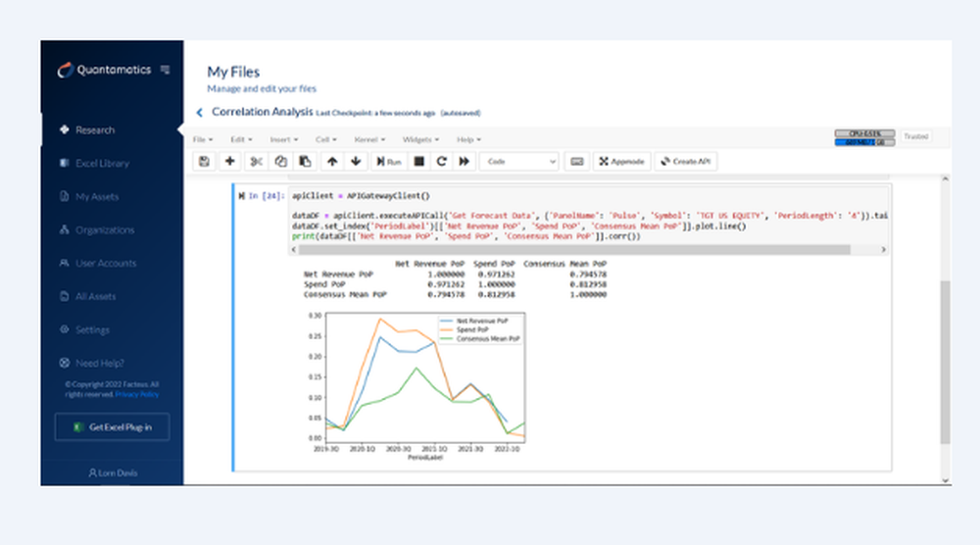Click the notebook scrollbar down arrow
This screenshot has height=545, width=980.
[945, 480]
